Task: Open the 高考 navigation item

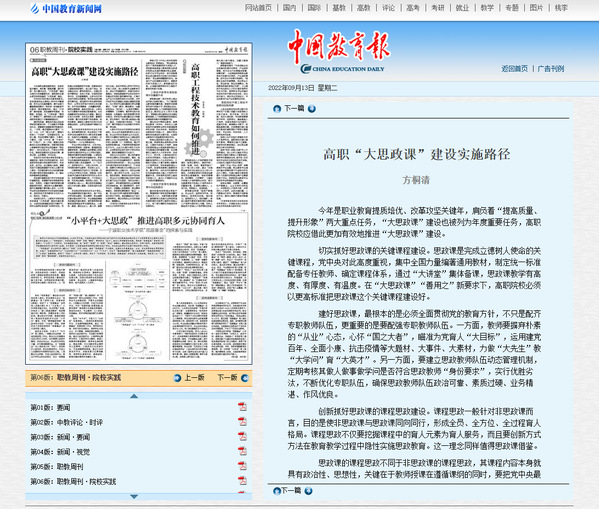Action: click(x=413, y=8)
